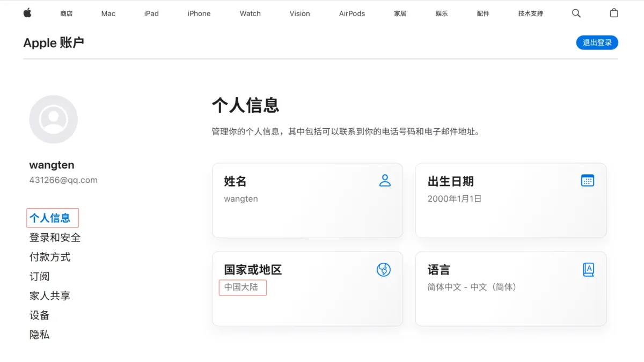Click the profile avatar picture
The width and height of the screenshot is (644, 362).
[54, 119]
